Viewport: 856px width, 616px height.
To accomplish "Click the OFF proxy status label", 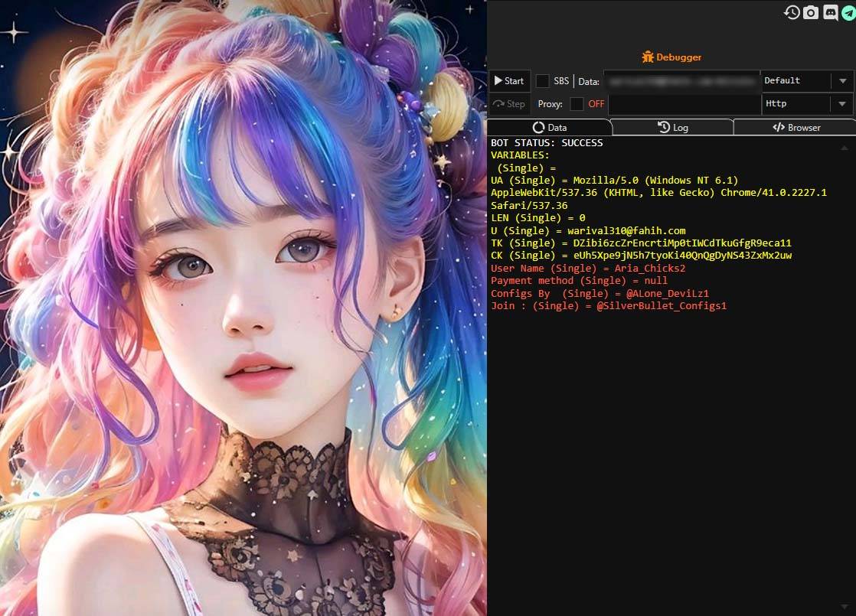I will 596,103.
